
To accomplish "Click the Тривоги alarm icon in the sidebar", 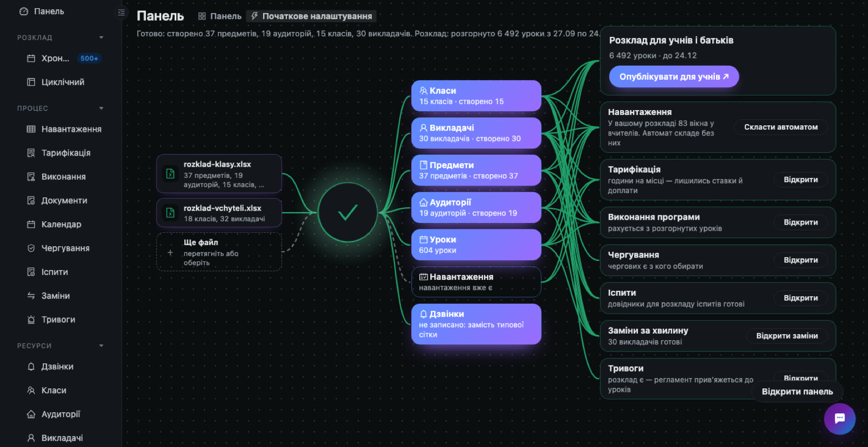I will (x=31, y=320).
